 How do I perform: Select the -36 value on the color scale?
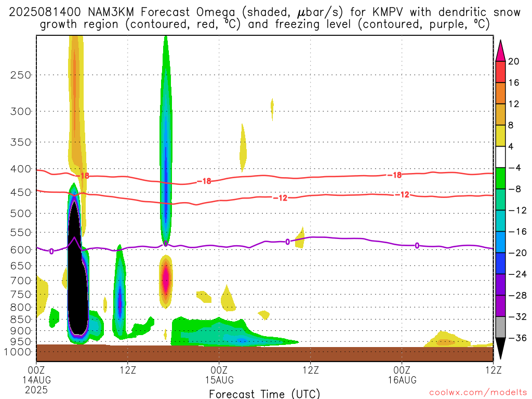coord(517,338)
